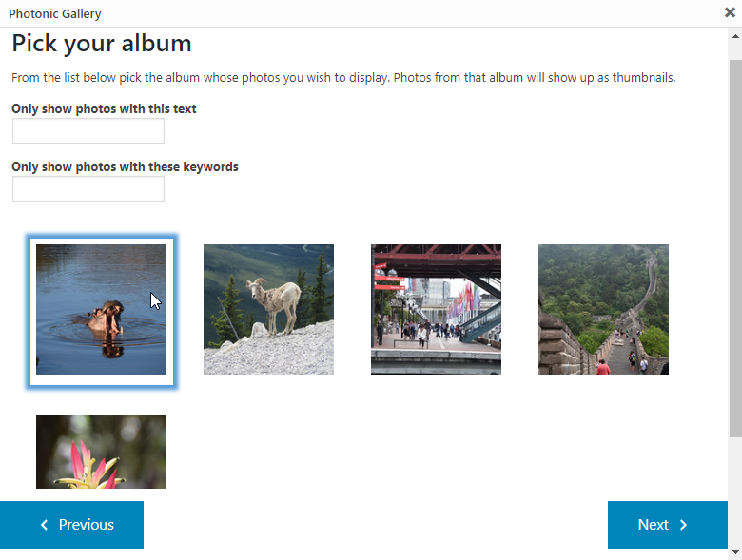Close the Photonic Gallery dialog

(730, 13)
